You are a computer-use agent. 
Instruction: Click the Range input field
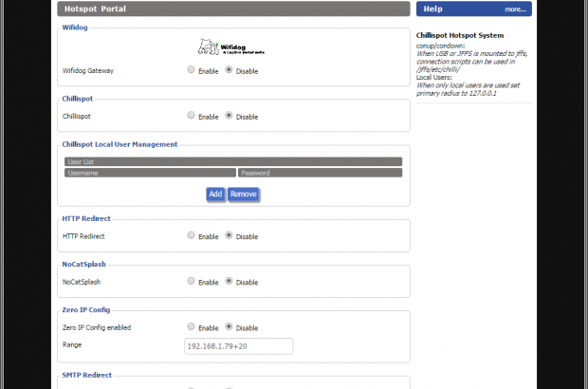pos(238,345)
